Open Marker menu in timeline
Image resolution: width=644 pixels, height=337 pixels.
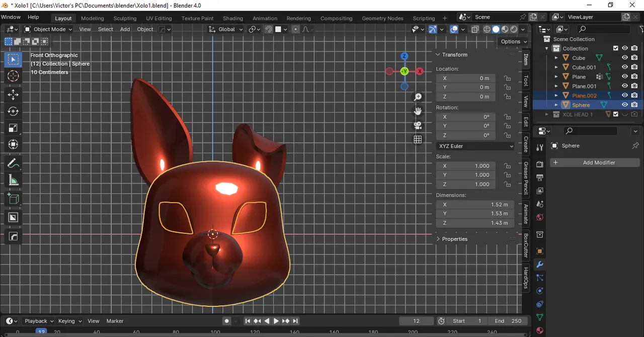[115, 321]
